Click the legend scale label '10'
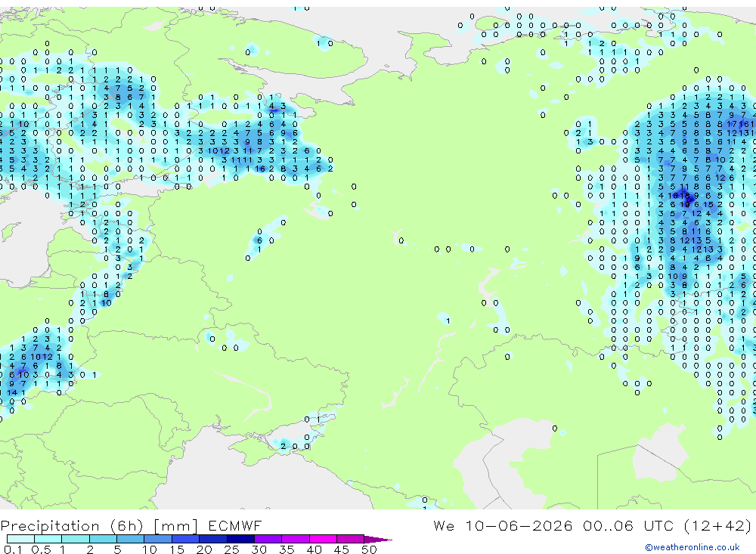This screenshot has width=756, height=554. pos(150,549)
